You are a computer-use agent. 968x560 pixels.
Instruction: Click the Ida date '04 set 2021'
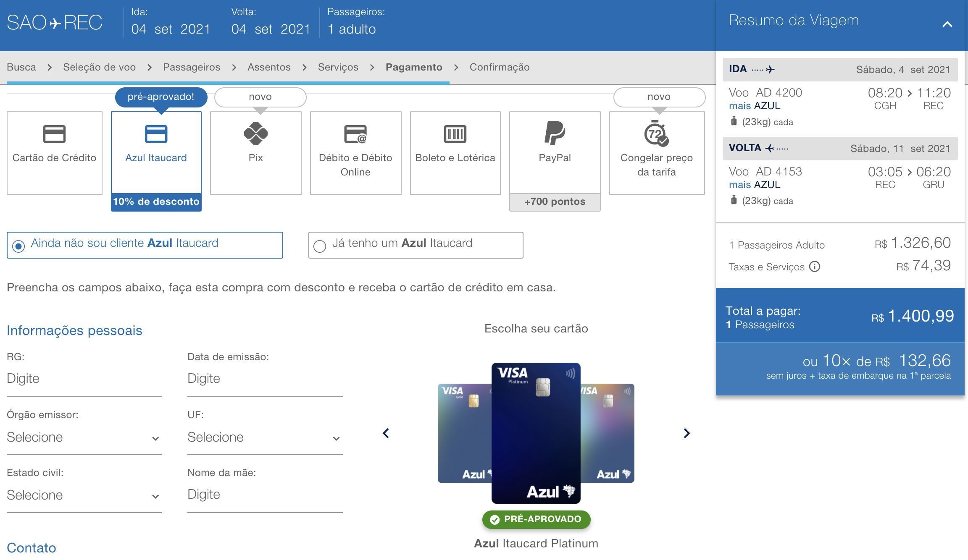point(171,29)
